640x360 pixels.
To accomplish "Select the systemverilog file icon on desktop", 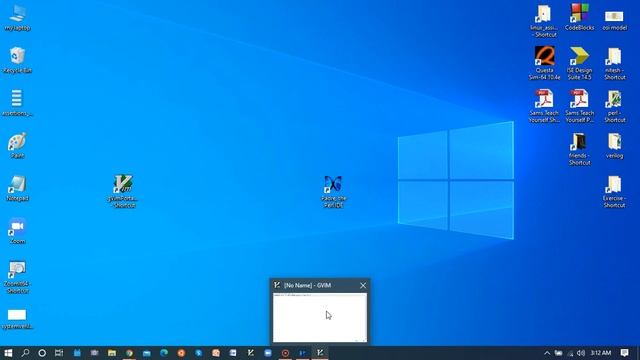I will click(17, 319).
